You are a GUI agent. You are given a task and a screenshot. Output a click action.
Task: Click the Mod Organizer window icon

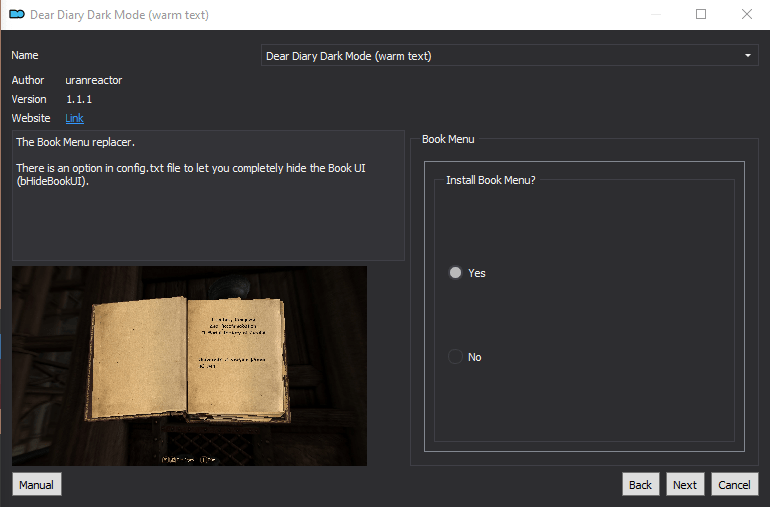pos(17,14)
